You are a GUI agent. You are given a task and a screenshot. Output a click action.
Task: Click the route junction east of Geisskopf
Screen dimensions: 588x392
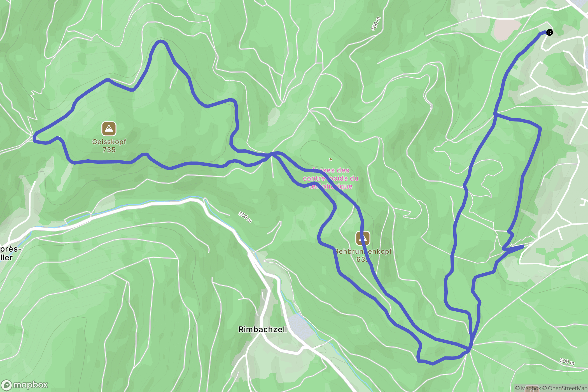coord(272,153)
